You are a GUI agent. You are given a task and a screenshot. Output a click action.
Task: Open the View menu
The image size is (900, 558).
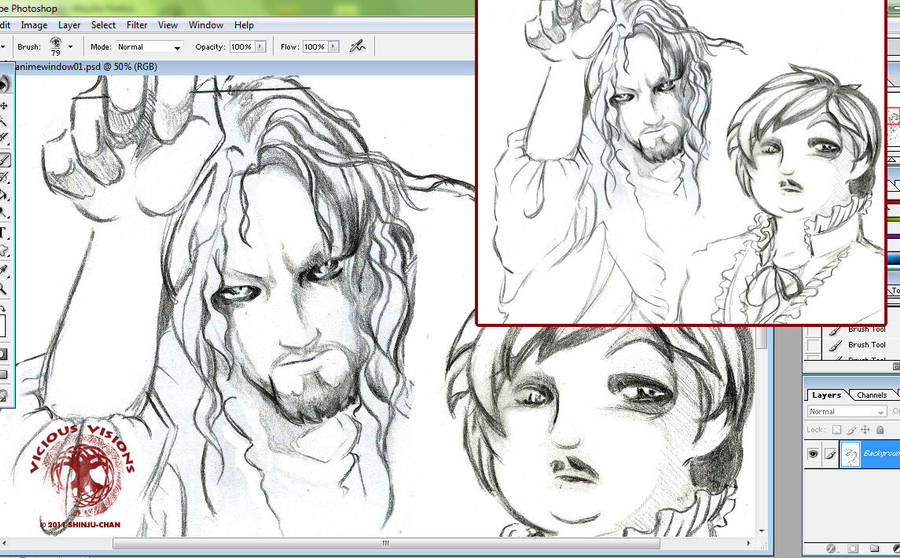pos(168,25)
